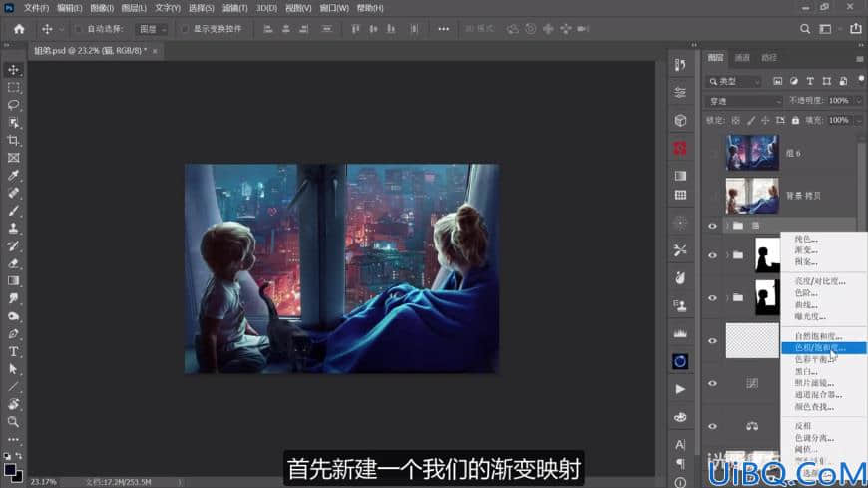
Task: Toggle lock transparent pixels icon
Action: point(735,120)
